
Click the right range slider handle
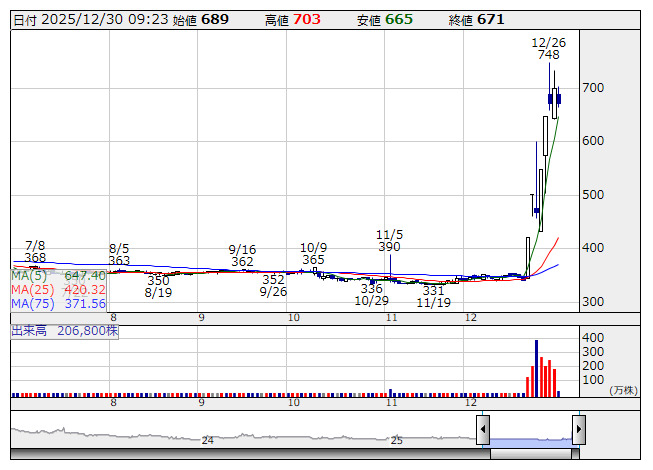tap(578, 431)
